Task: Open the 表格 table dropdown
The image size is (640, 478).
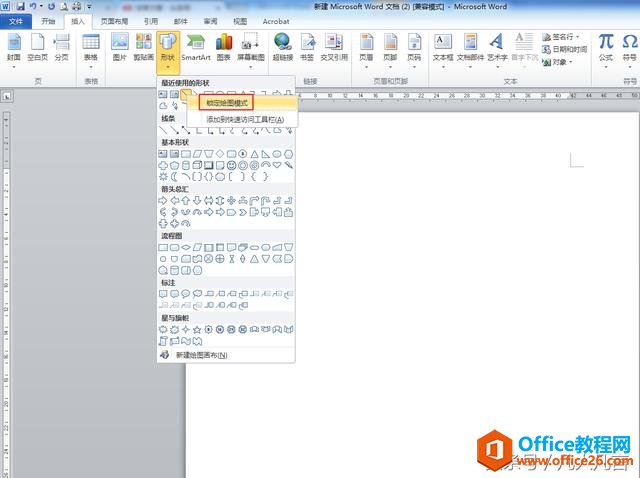Action: (91, 51)
